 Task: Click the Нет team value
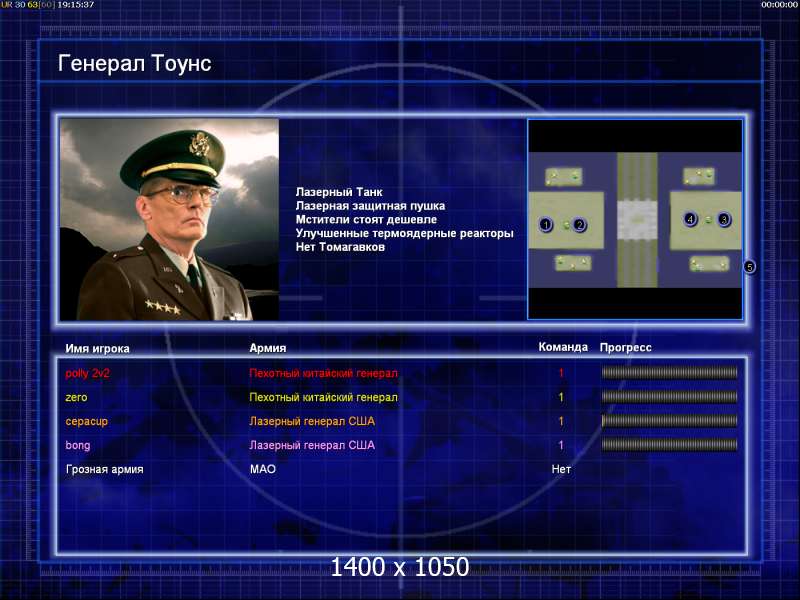pyautogui.click(x=561, y=469)
